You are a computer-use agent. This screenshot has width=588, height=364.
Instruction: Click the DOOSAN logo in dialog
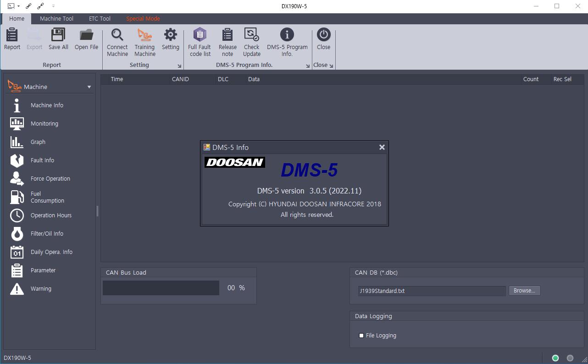(235, 162)
